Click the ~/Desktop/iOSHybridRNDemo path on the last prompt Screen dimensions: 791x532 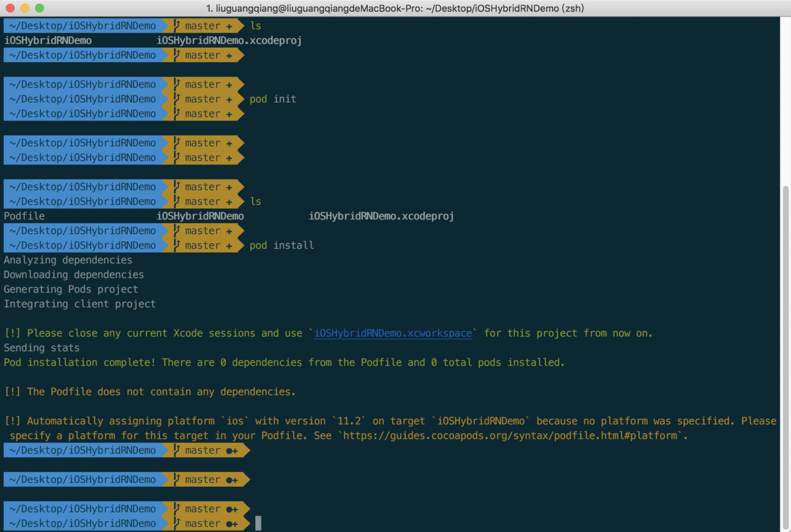click(x=82, y=524)
